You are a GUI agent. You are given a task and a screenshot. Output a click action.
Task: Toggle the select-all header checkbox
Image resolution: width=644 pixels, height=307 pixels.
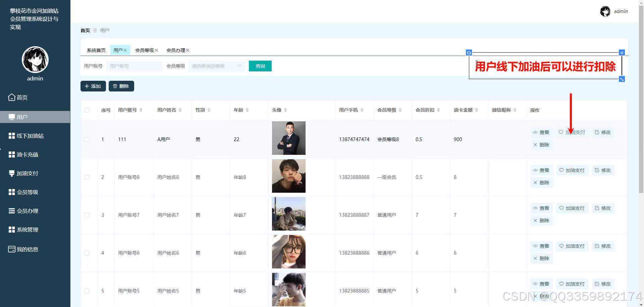[87, 110]
